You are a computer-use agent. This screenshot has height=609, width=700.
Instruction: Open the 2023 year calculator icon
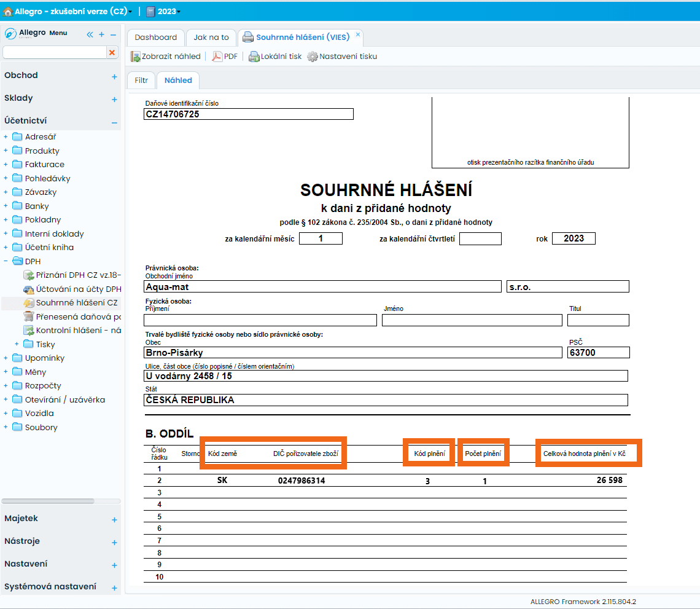[x=151, y=12]
